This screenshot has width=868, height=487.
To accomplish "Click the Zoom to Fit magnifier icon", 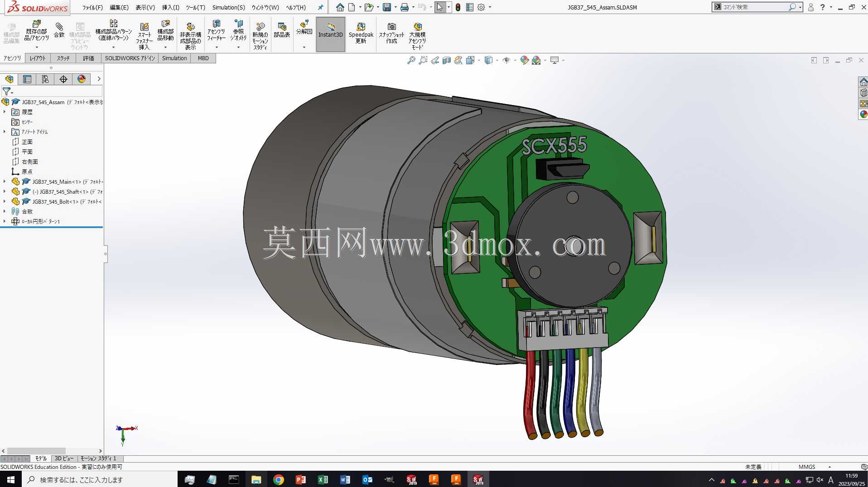I will click(411, 60).
